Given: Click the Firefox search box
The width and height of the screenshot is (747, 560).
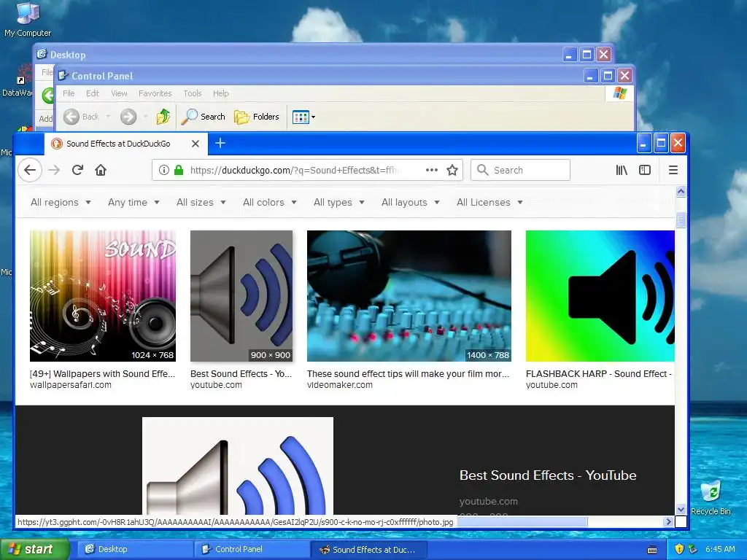Looking at the screenshot, I should [520, 170].
